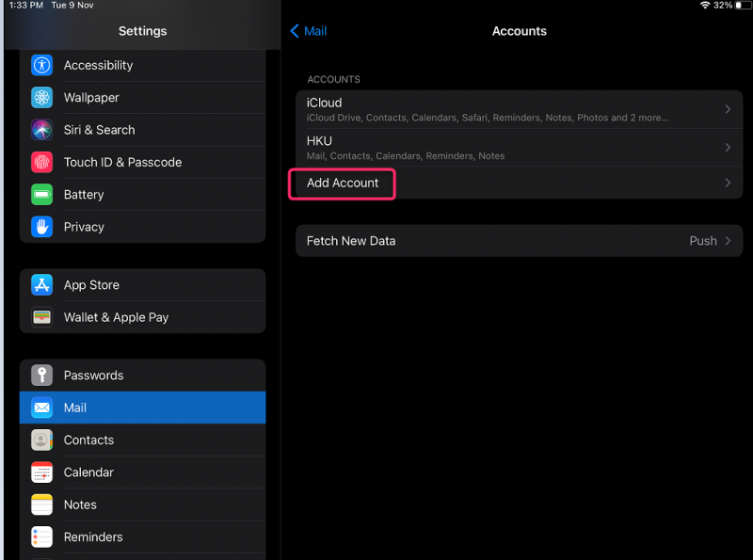Viewport: 753px width, 560px height.
Task: Tap the App Store icon
Action: tap(41, 285)
